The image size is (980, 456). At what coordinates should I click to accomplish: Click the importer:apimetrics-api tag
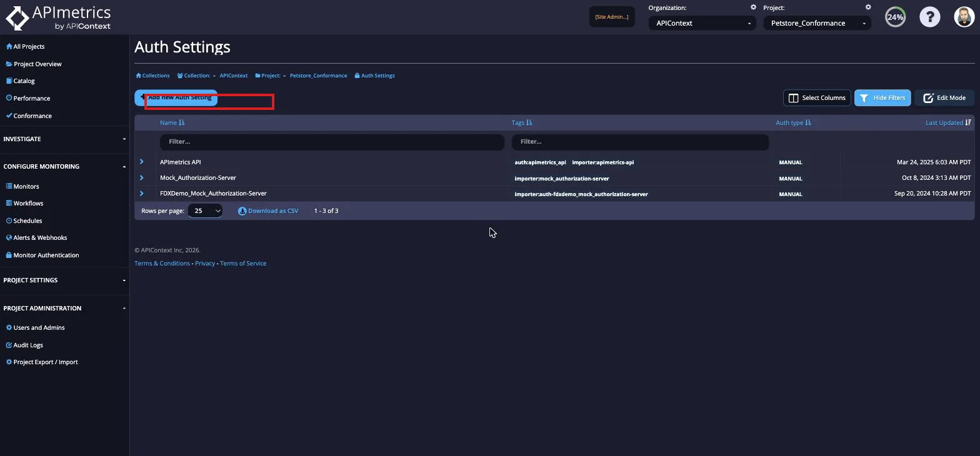pos(602,162)
